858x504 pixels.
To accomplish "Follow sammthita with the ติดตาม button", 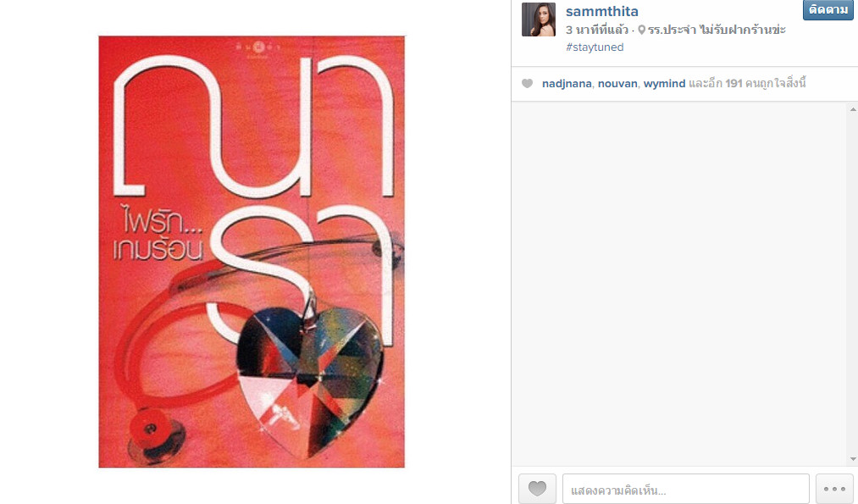I will pos(828,10).
